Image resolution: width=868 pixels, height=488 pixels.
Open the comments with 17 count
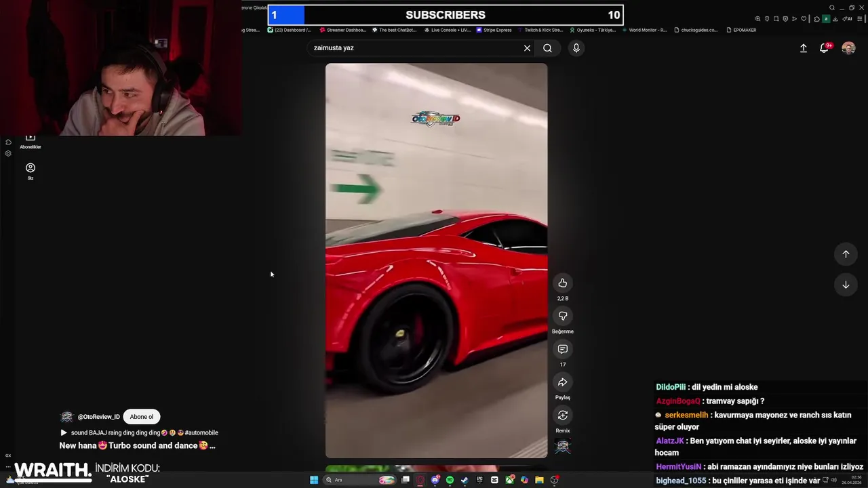562,349
